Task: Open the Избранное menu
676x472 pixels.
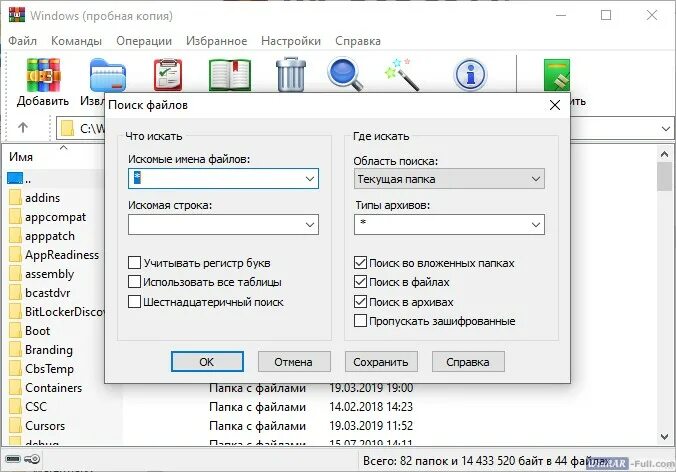Action: pos(216,41)
